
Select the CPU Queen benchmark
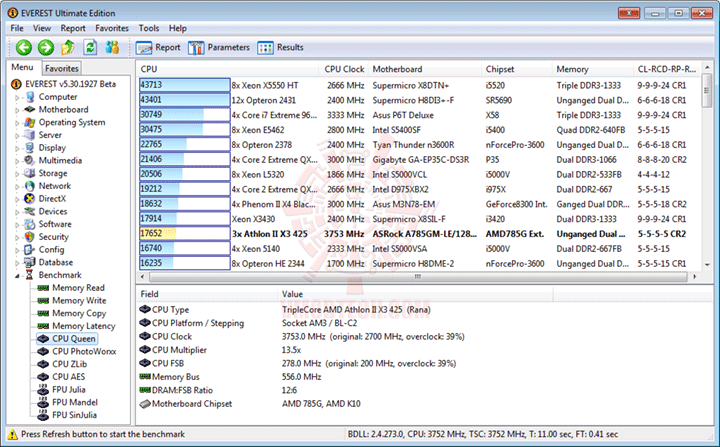[73, 339]
